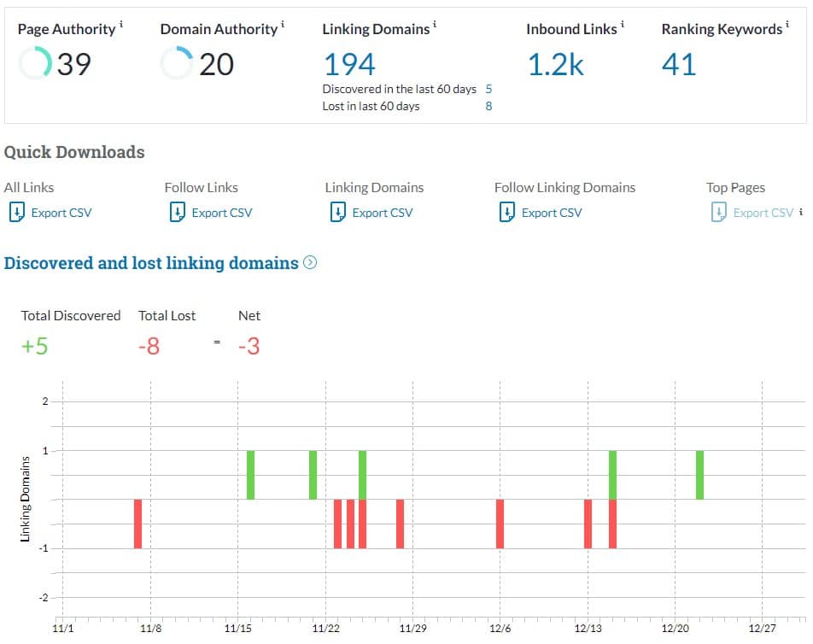Image resolution: width=813 pixels, height=644 pixels.
Task: Click the All Links label
Action: coord(29,187)
